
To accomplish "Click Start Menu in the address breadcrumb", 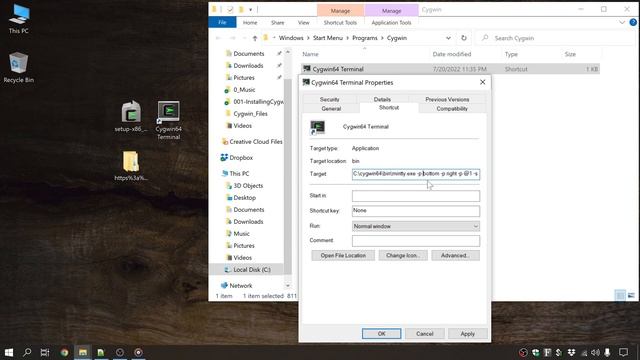I will click(328, 38).
